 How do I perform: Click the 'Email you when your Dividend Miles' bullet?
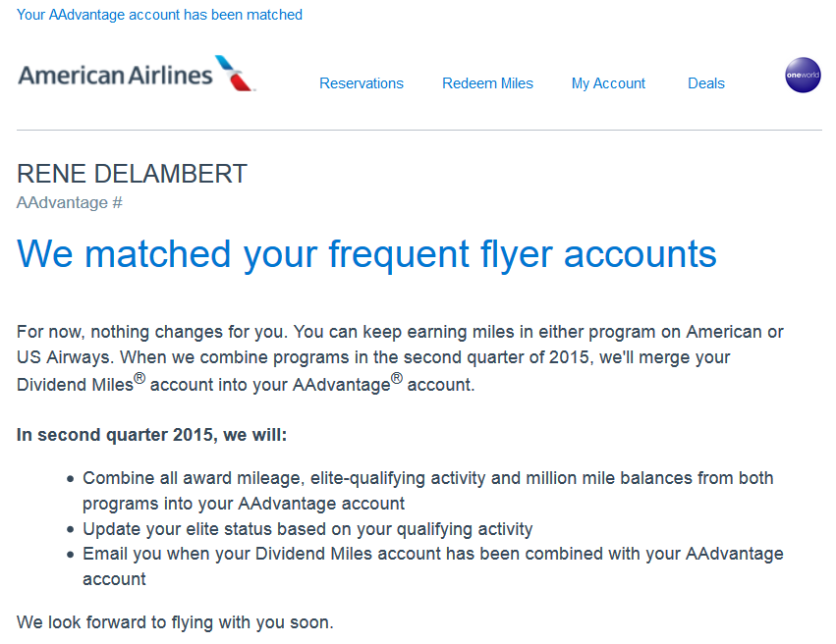(432, 554)
